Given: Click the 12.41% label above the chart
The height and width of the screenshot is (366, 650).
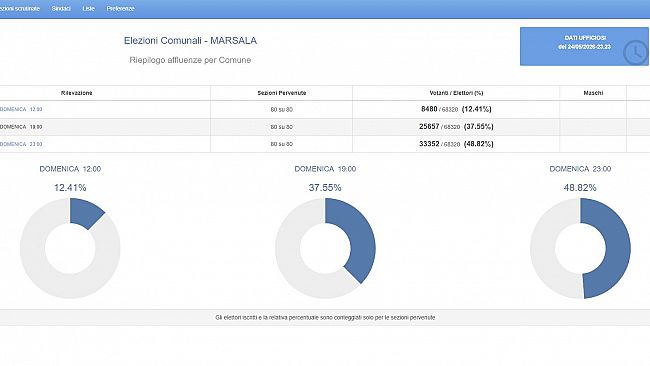Looking at the screenshot, I should tap(70, 188).
